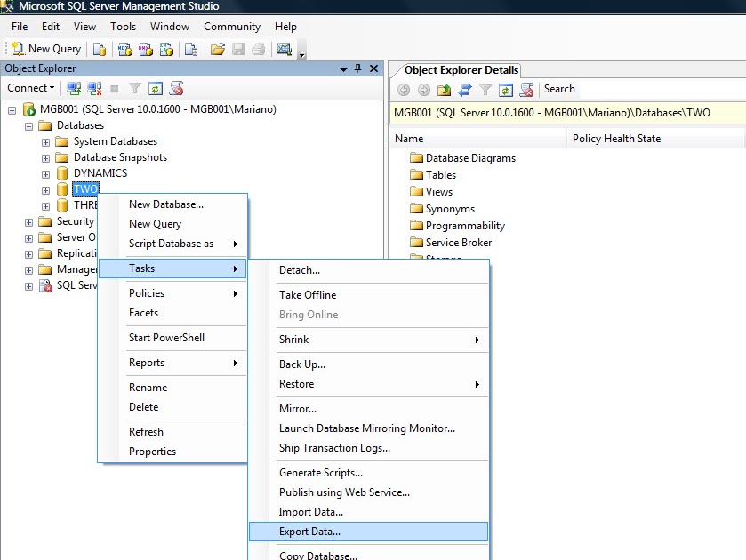Click Back Up... in Tasks submenu
Screen dimensions: 746x560
click(368, 364)
